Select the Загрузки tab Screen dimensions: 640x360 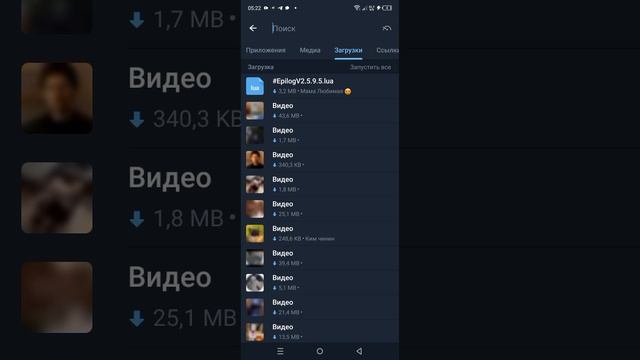(x=348, y=50)
